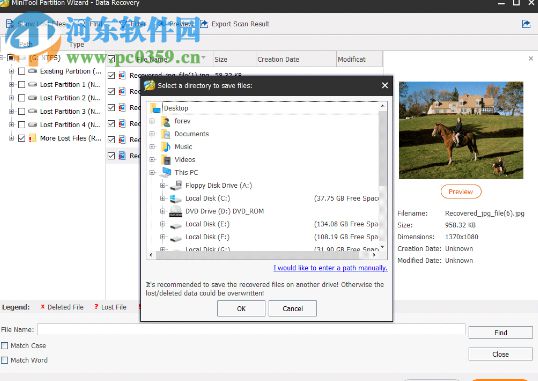Screen dimensions: 538x381
Task: Expand the Videos node in dialog
Action: point(152,160)
